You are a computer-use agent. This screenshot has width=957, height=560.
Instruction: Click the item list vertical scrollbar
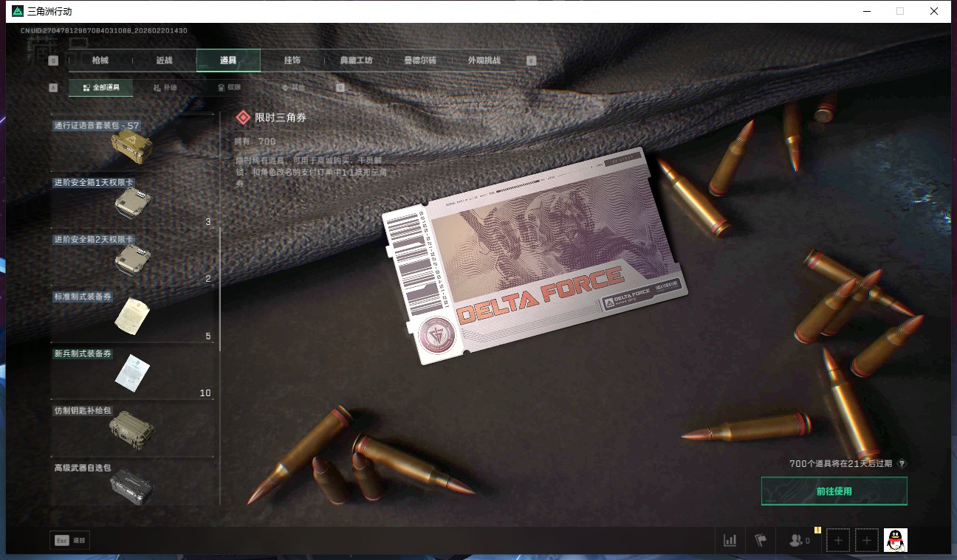click(220, 295)
